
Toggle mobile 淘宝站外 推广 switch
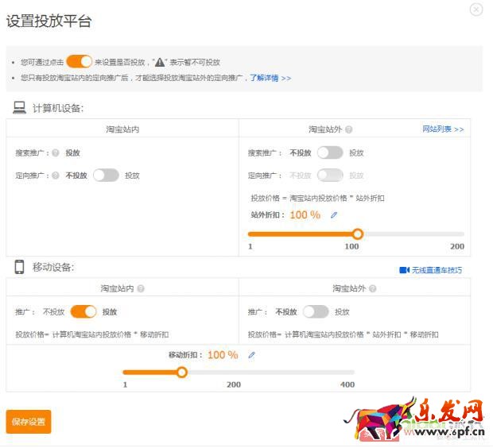tap(316, 311)
